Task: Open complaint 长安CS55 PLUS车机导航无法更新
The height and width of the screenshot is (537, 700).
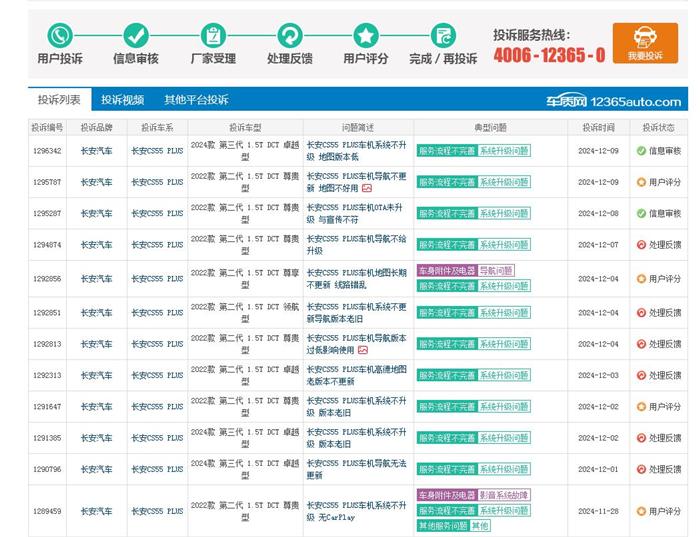Action: point(356,469)
